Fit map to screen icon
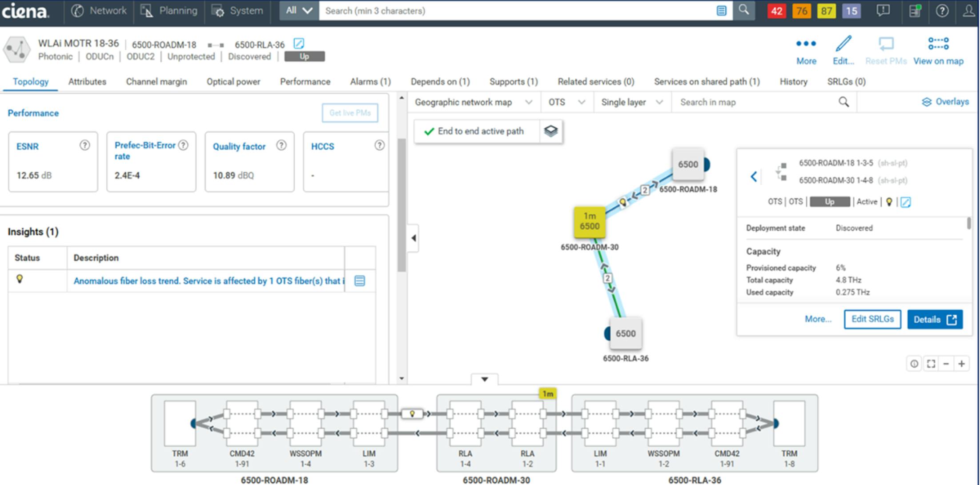 click(x=931, y=364)
